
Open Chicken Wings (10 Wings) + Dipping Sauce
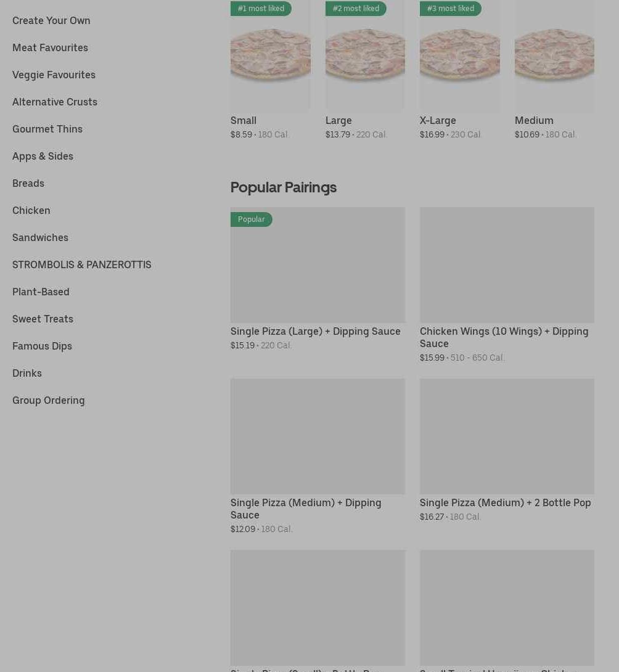pos(507,265)
